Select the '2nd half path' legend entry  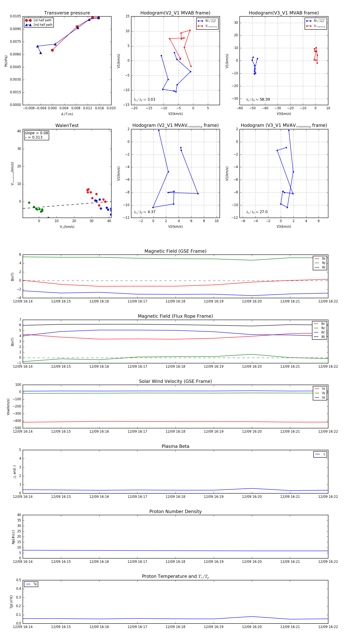click(39, 25)
